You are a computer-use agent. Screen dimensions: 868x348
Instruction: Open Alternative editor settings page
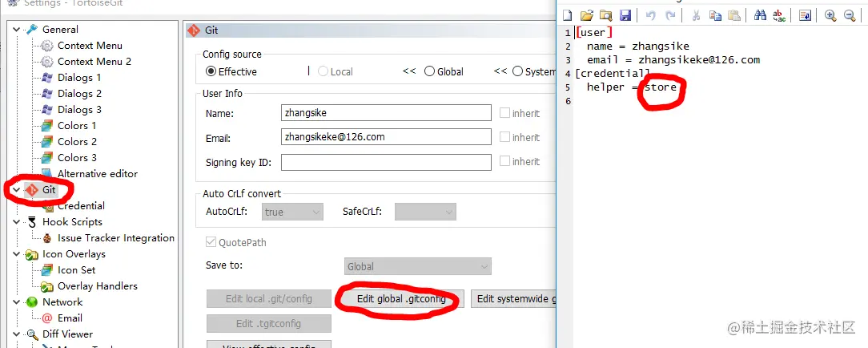click(x=98, y=174)
